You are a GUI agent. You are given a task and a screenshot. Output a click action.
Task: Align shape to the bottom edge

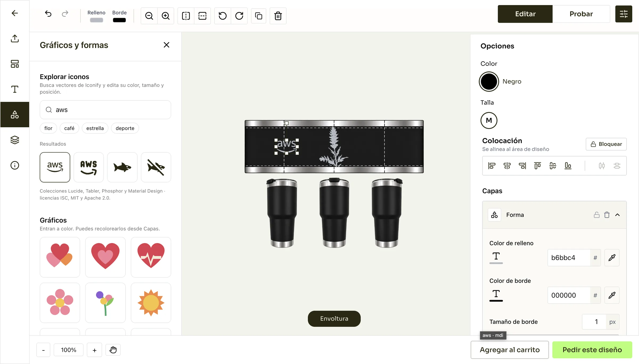click(x=568, y=166)
